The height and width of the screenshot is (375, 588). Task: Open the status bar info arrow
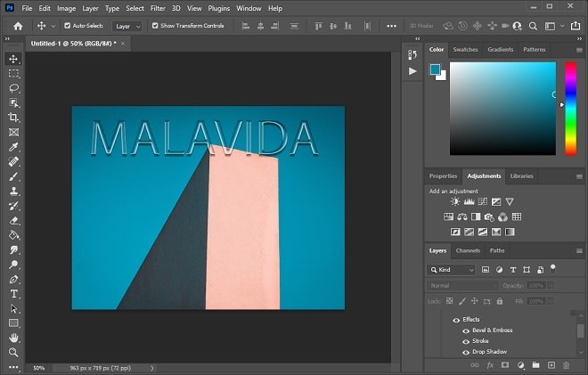(151, 368)
